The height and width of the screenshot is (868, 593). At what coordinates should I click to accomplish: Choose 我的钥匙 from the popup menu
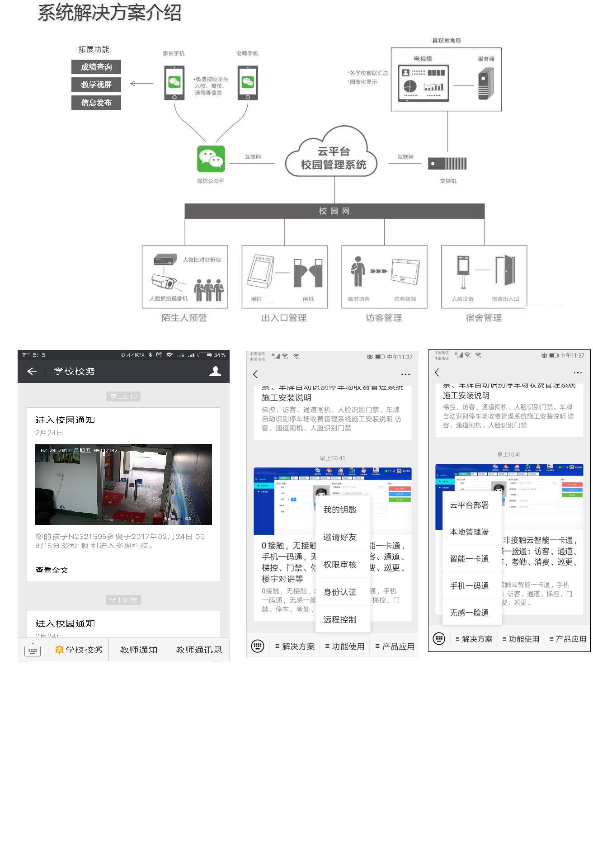343,509
